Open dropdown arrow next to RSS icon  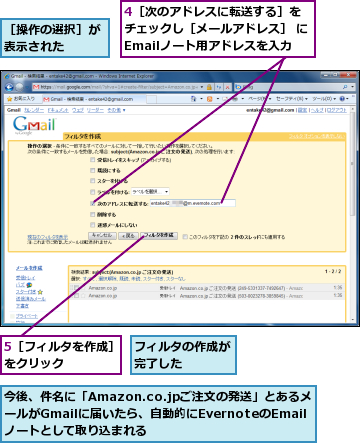[217, 99]
